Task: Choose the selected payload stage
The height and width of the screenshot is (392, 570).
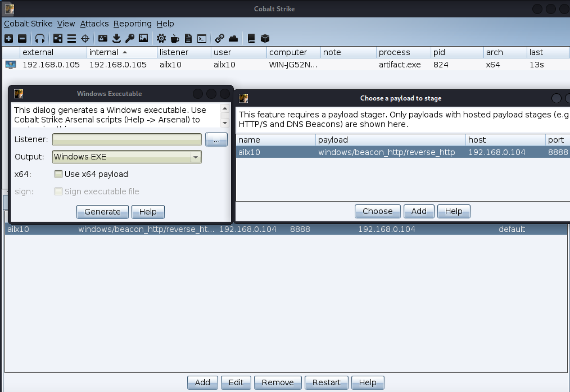Action: pos(377,211)
